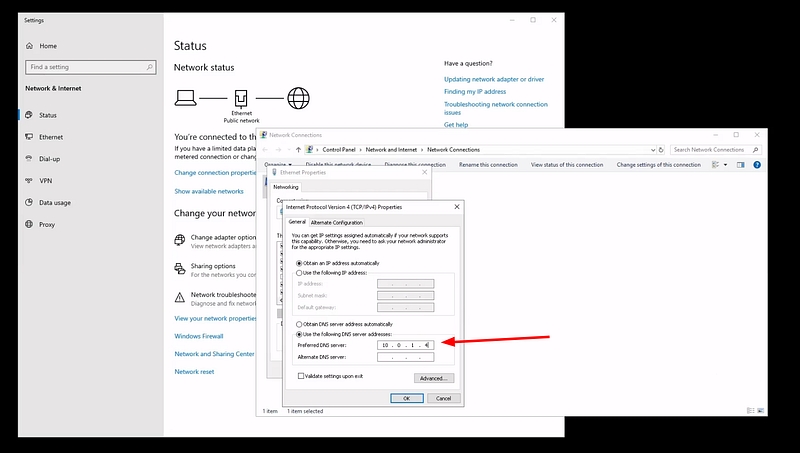Switch to the Alternate Configuration tab
Image resolution: width=800 pixels, height=453 pixels.
(x=337, y=222)
